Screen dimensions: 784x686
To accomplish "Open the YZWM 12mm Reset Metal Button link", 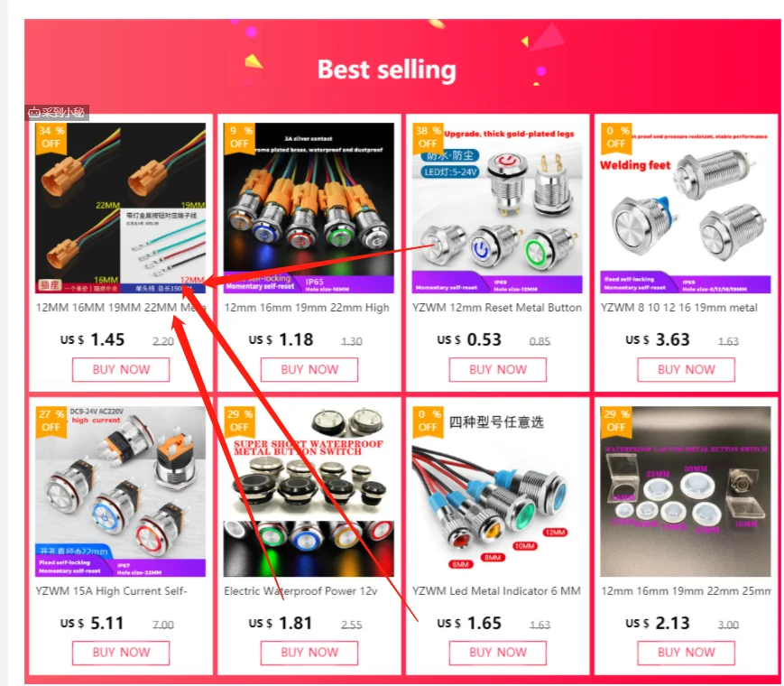I will tap(497, 308).
